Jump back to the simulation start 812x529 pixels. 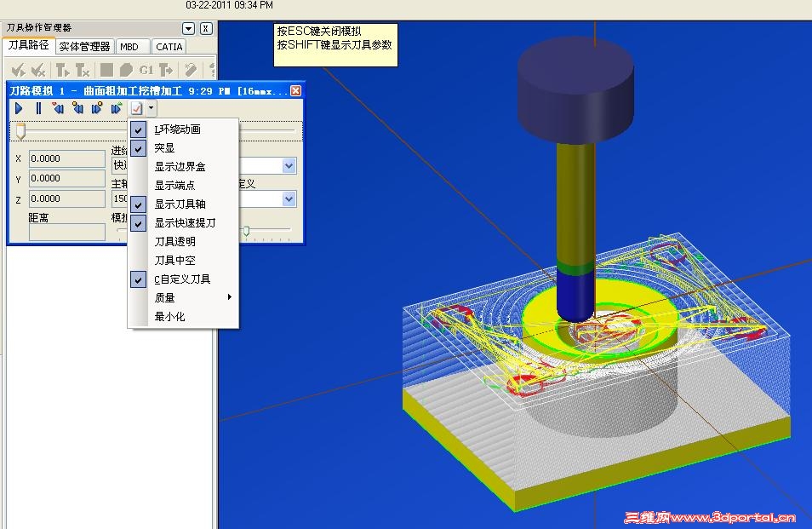pos(58,108)
